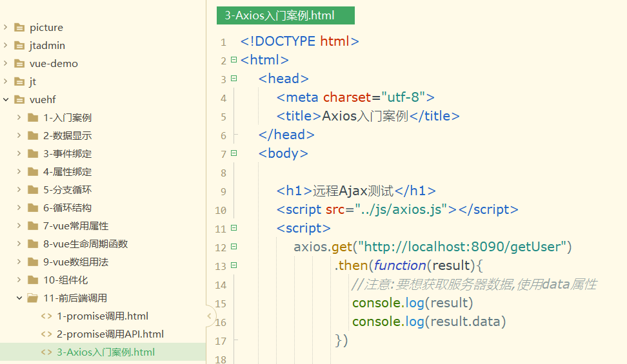627x364 pixels.
Task: Fold the script block on line 11
Action: click(234, 228)
